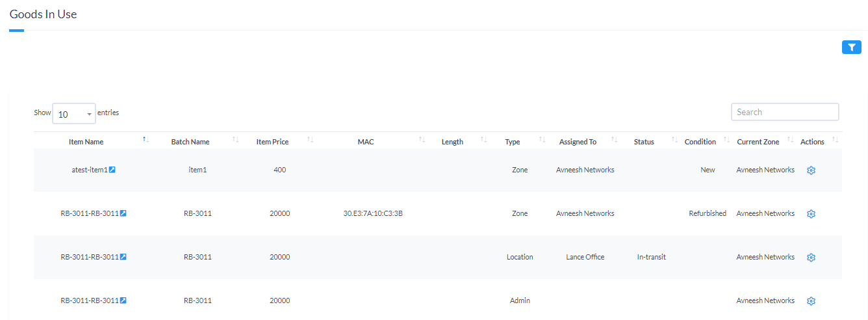Open actions gear for In-transit item row
Screen dimensions: 868x320
[811, 258]
